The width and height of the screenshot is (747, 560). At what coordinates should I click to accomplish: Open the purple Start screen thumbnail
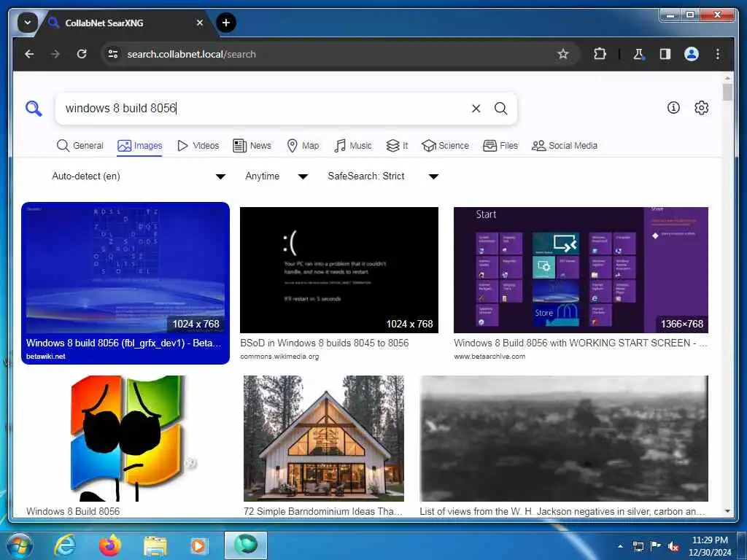click(x=581, y=270)
